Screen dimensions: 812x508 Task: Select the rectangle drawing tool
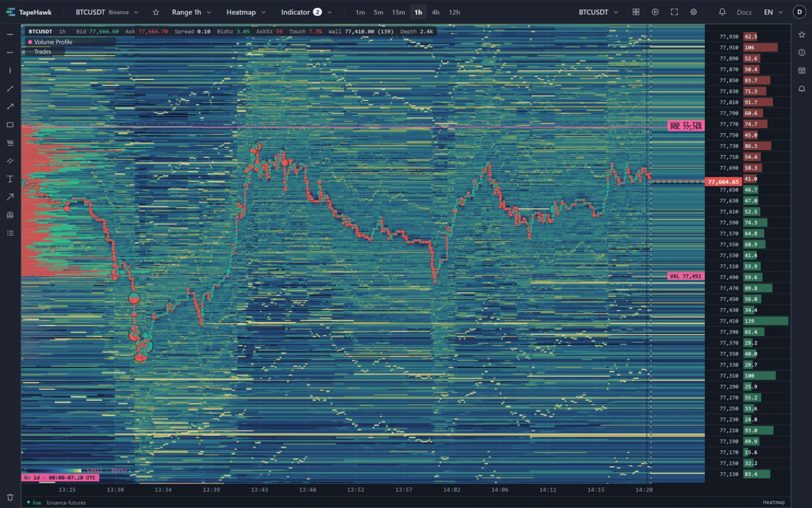coord(10,125)
